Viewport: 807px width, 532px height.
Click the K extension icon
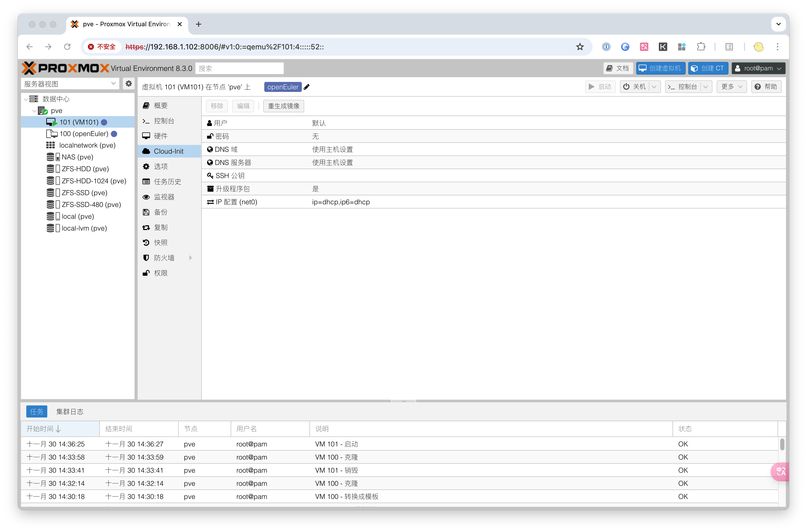(x=663, y=47)
